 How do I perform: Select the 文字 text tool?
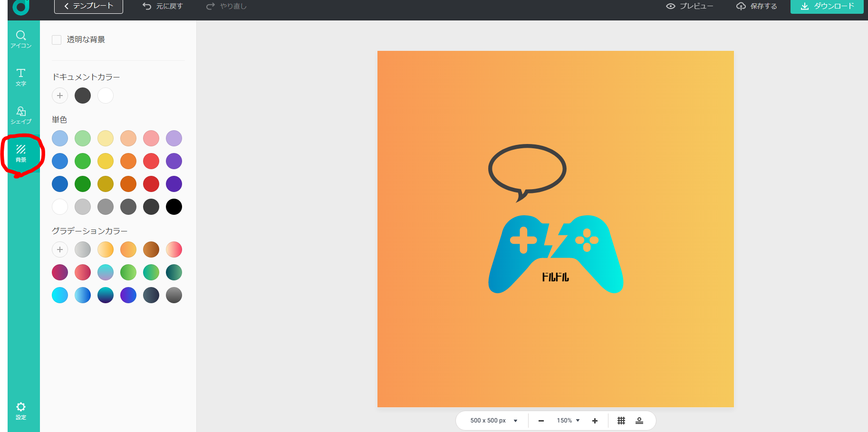click(21, 77)
